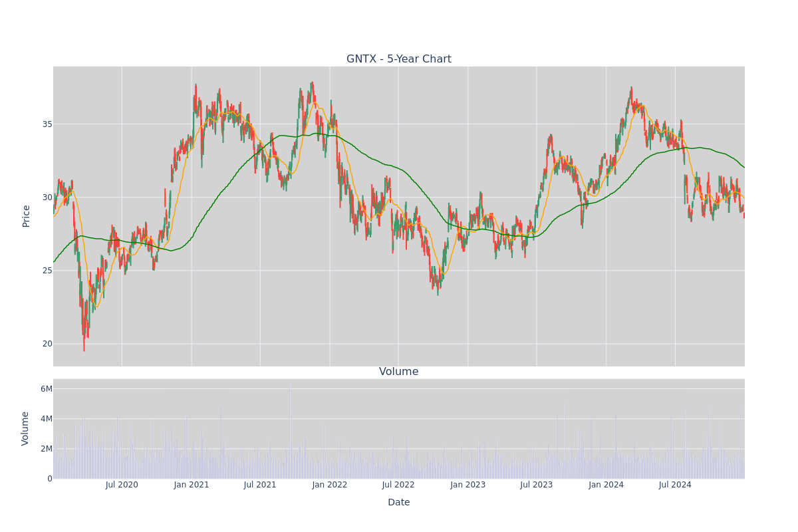Click the "Date" x-axis label
Image resolution: width=798 pixels, height=532 pixels.
(x=399, y=503)
